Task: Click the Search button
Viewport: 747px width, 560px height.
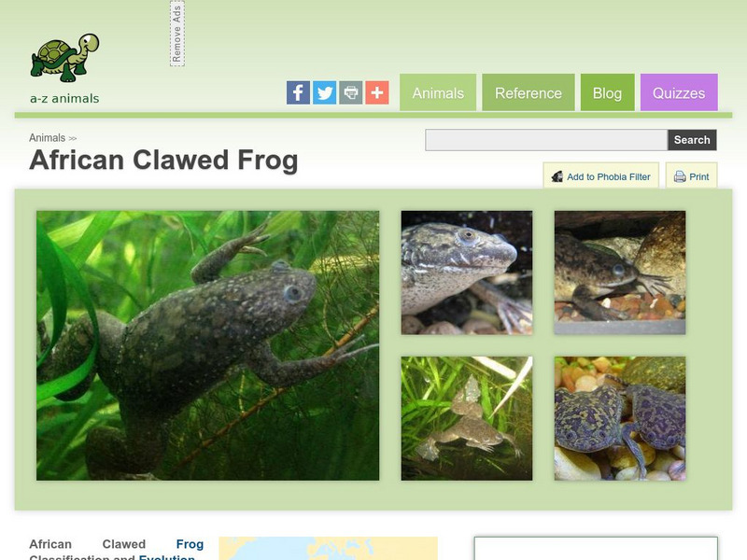Action: tap(692, 140)
